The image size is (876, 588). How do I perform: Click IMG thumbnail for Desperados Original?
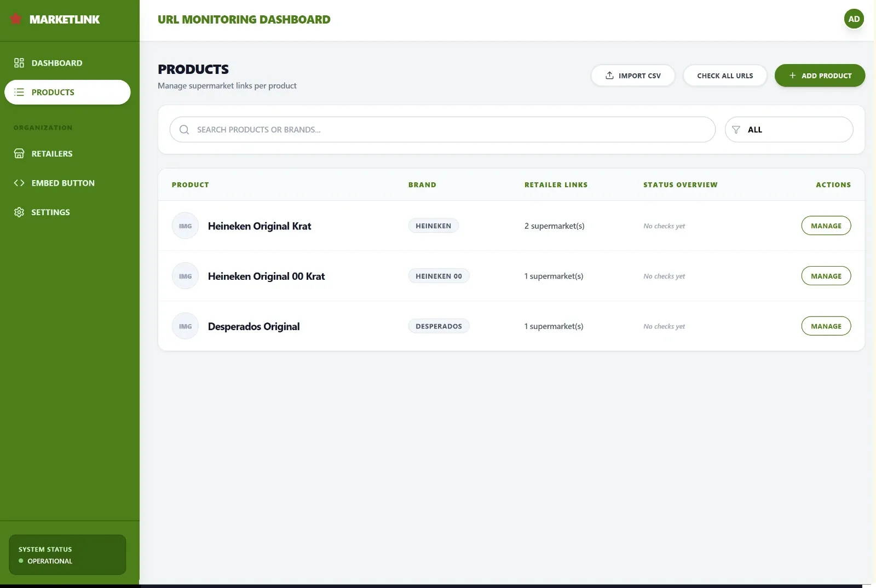[x=185, y=326]
